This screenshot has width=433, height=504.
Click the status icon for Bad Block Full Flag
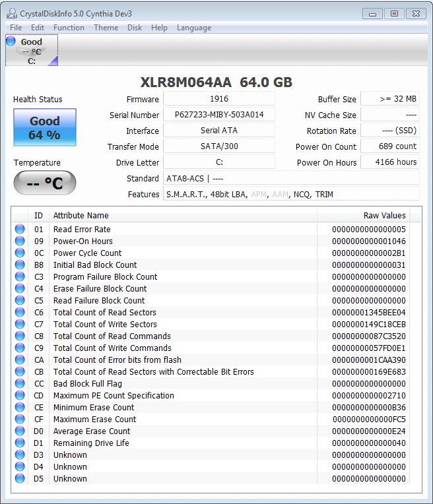[20, 383]
